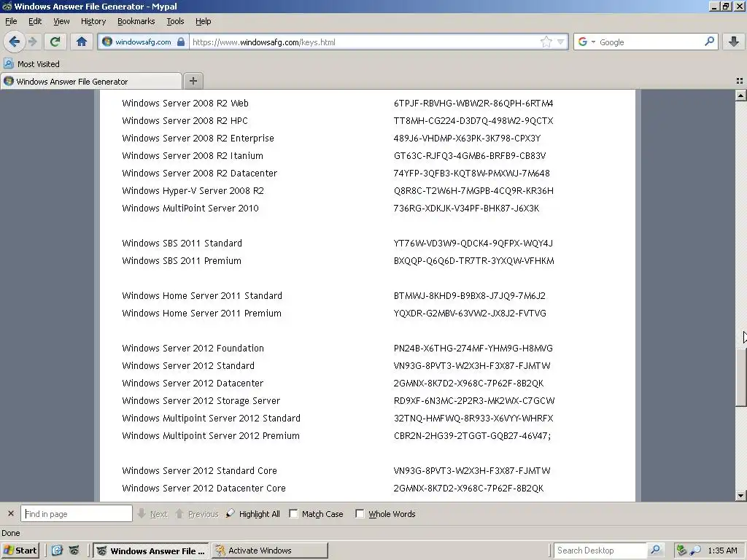This screenshot has width=747, height=560.
Task: Click key RD9XF-6N3MC-2P2R3-MK2WX-C7GCW
Action: 474,401
